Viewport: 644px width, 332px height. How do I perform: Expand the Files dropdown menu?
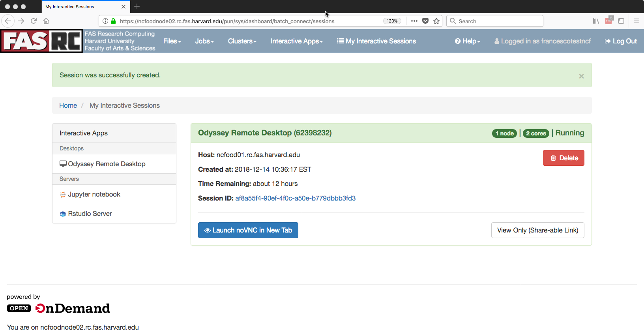[172, 41]
